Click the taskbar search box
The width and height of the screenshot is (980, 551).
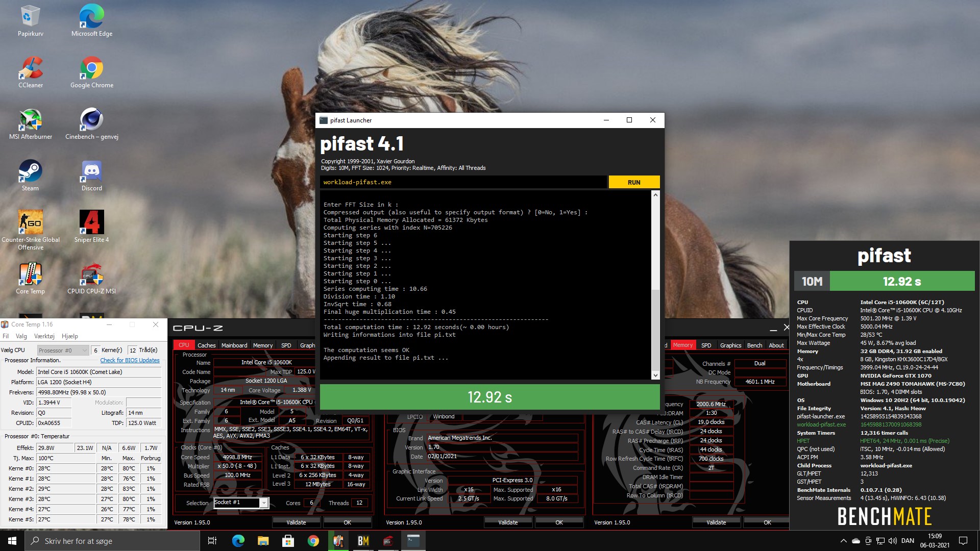click(112, 541)
